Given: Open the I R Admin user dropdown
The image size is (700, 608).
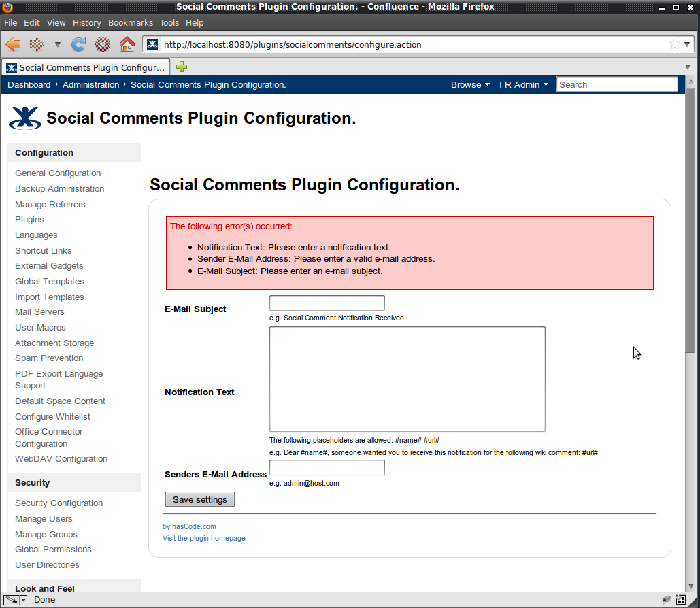Looking at the screenshot, I should [x=524, y=84].
